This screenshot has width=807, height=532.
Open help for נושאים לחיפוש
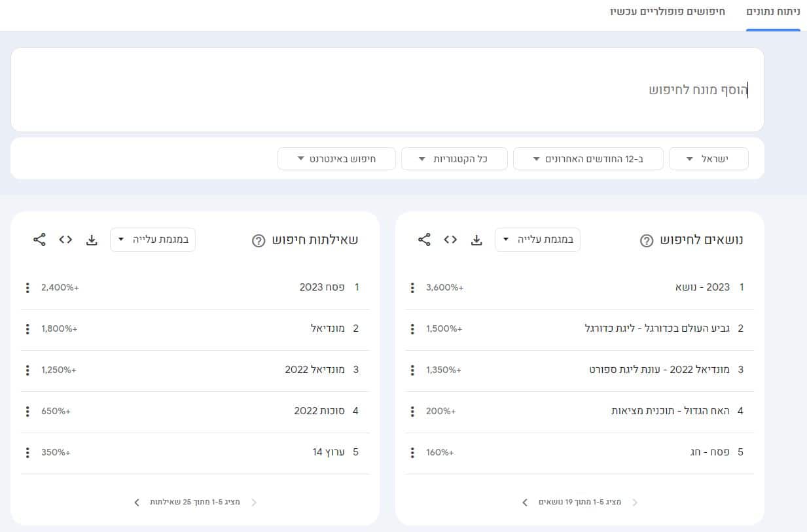point(646,240)
